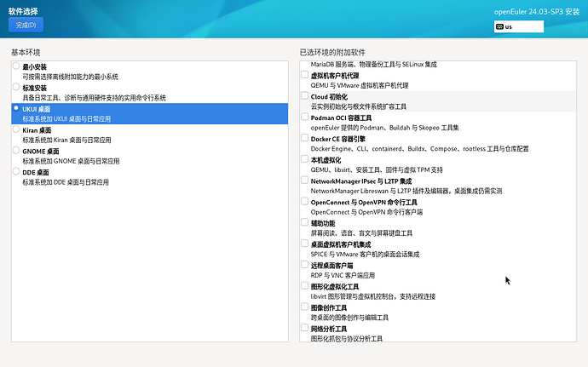This screenshot has height=367, width=588.
Task: Click text 云实例初始化与根文件系统扩容工具
Action: (x=359, y=106)
